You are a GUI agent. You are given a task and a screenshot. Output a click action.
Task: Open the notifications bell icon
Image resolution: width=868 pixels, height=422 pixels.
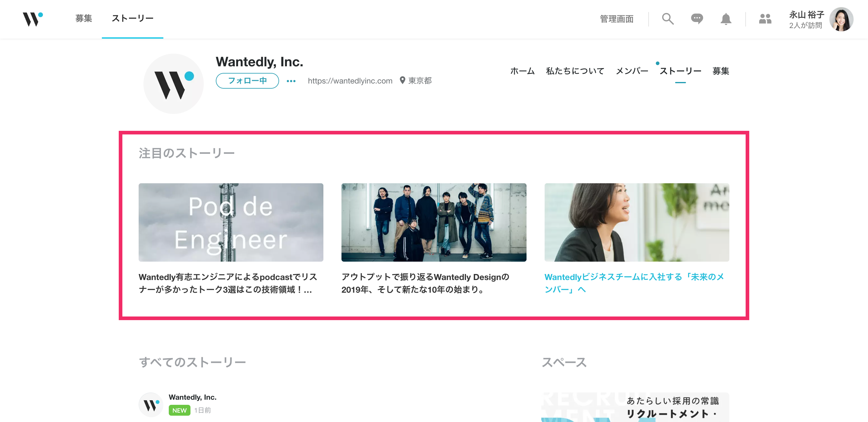click(726, 19)
